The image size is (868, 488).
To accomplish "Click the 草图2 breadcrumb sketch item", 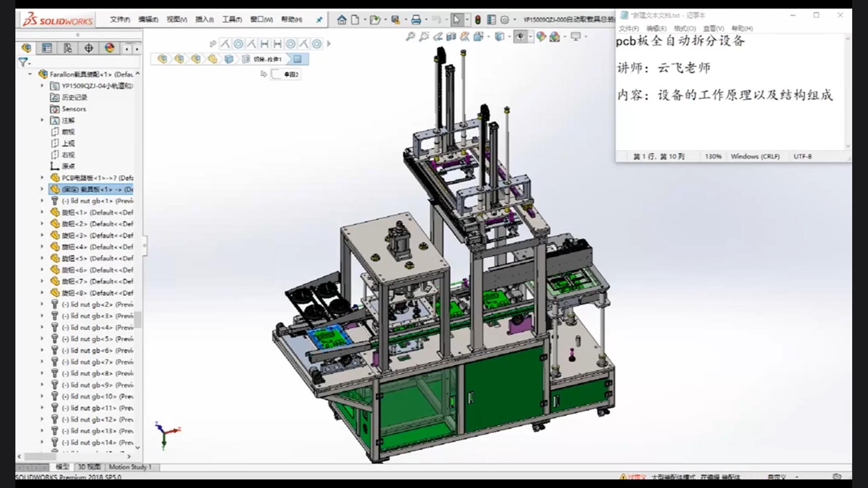I will click(x=286, y=74).
